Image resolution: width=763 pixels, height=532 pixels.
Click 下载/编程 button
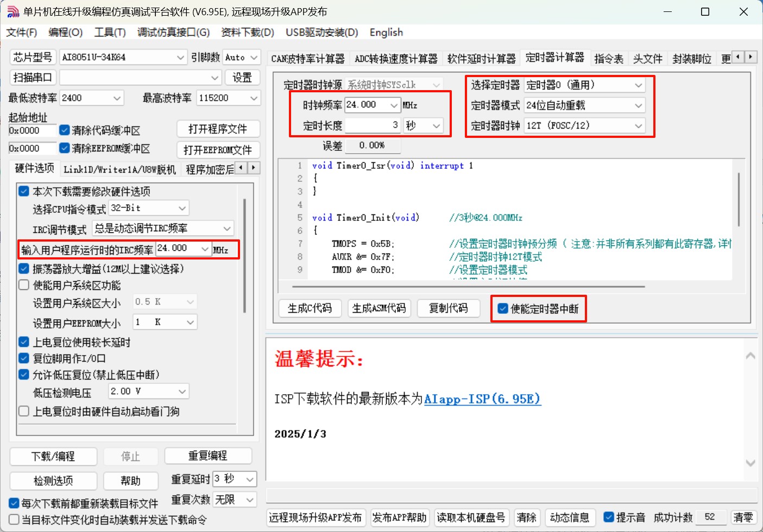tap(53, 457)
